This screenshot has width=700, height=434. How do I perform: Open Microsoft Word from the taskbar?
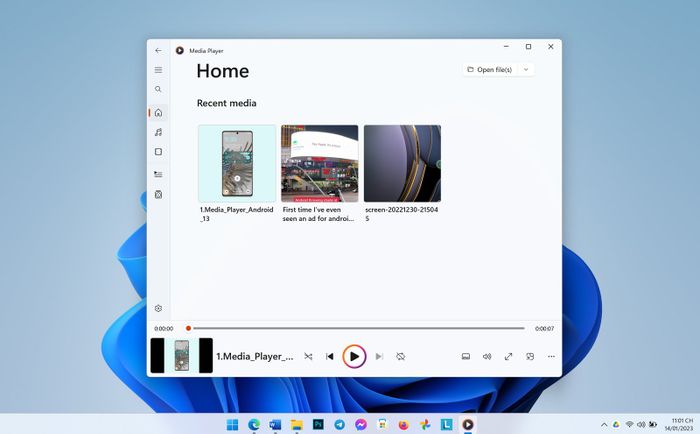(x=275, y=425)
